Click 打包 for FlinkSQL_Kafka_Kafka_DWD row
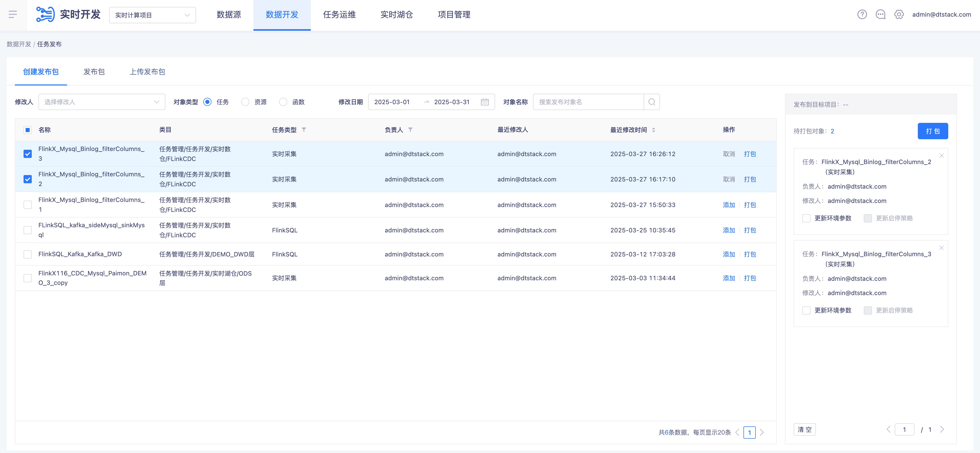980x453 pixels. point(750,254)
